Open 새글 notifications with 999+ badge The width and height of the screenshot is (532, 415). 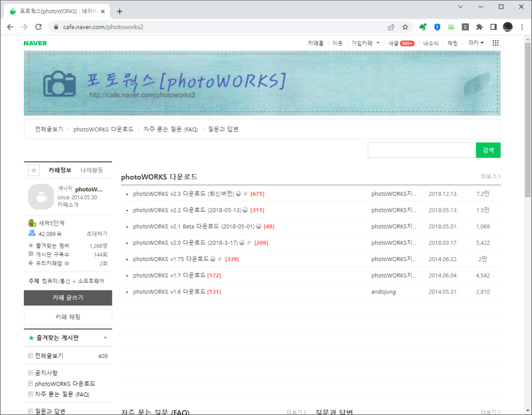click(401, 43)
